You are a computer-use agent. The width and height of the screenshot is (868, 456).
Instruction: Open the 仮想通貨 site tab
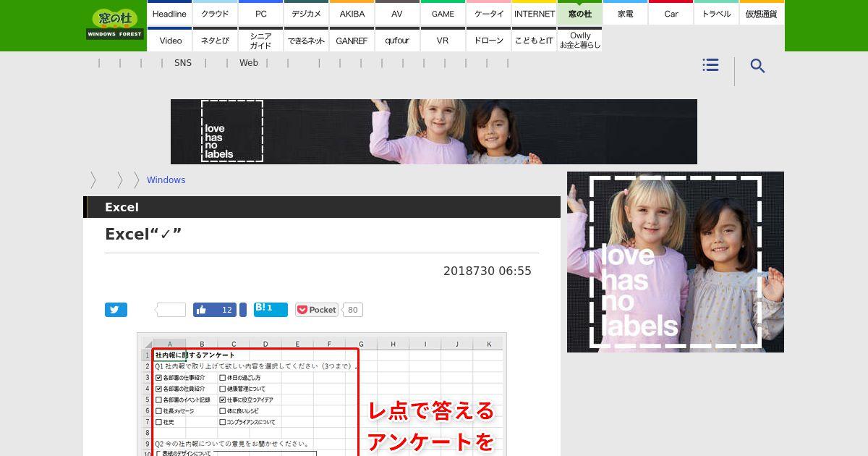762,14
